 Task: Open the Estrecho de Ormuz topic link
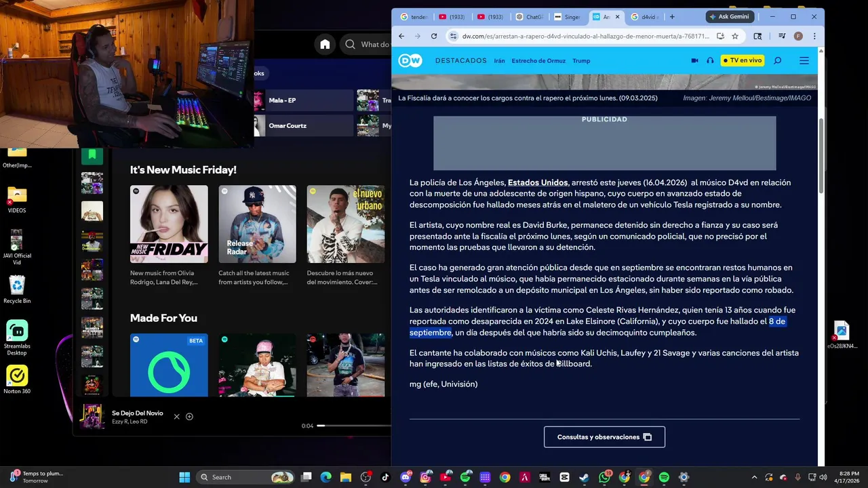click(x=538, y=61)
